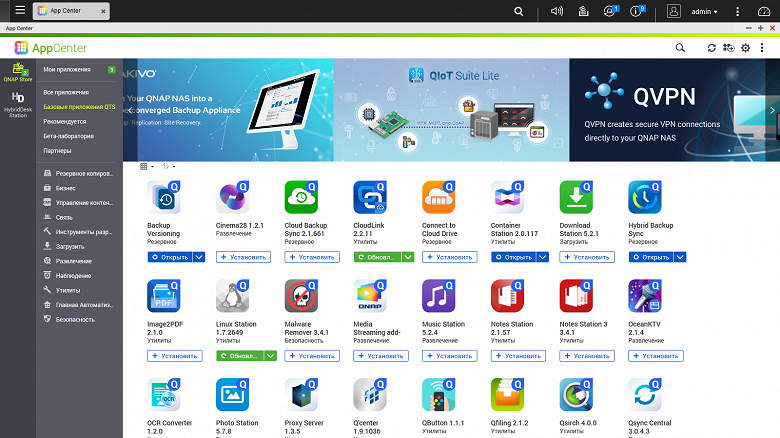Click the Download Station app icon
This screenshot has width=780, height=438.
pos(576,197)
